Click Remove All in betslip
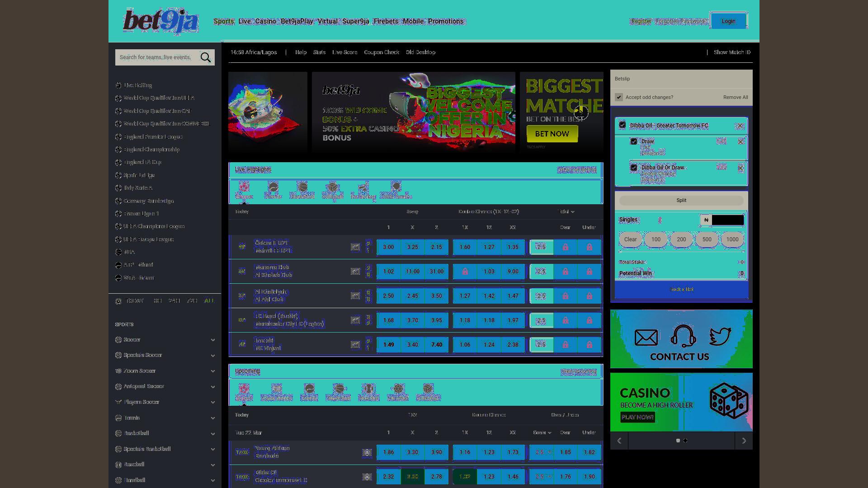 (x=736, y=98)
